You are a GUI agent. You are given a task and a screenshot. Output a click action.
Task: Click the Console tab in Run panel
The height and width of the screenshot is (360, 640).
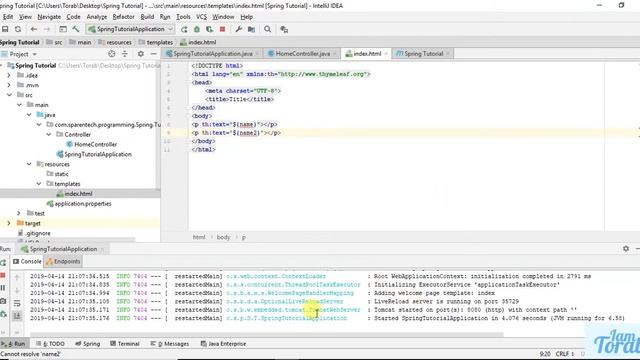(x=27, y=261)
